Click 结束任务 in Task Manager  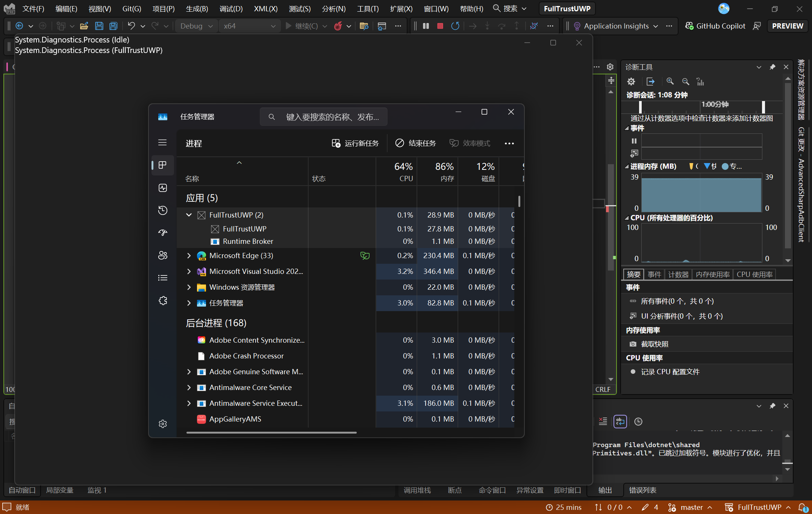[x=415, y=143]
